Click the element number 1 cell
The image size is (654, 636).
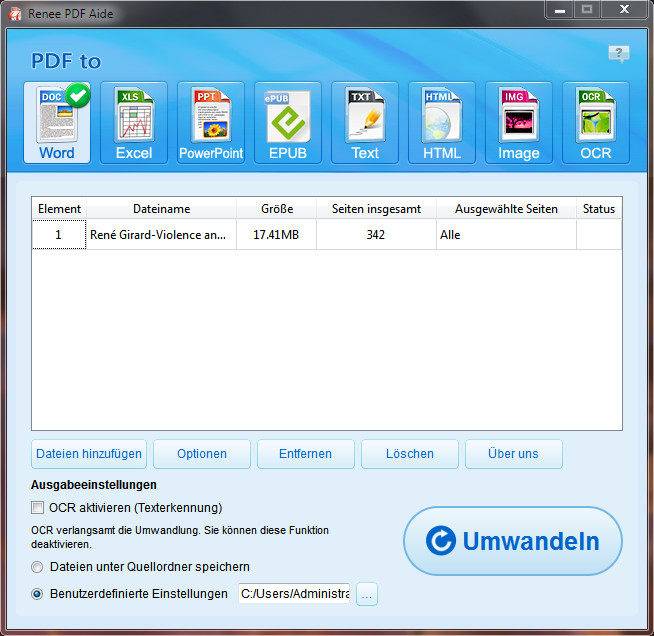click(x=59, y=235)
